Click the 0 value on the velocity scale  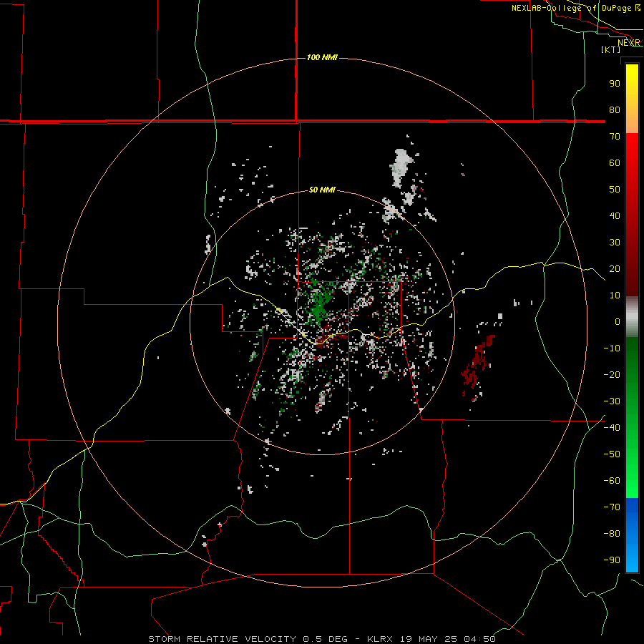coord(618,322)
